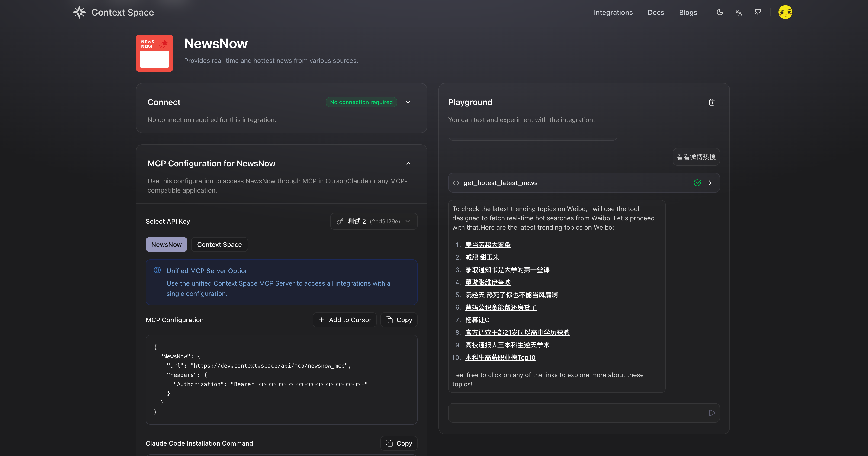Screen dimensions: 868x456
Task: Open the language translation switcher icon
Action: click(739, 12)
